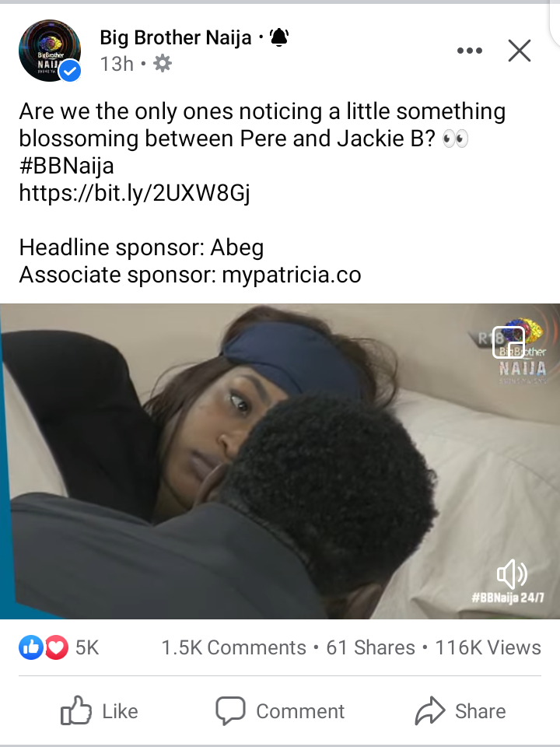Screen dimensions: 560x747
Task: Open the bit.ly/2UXW8Gj link
Action: click(135, 193)
